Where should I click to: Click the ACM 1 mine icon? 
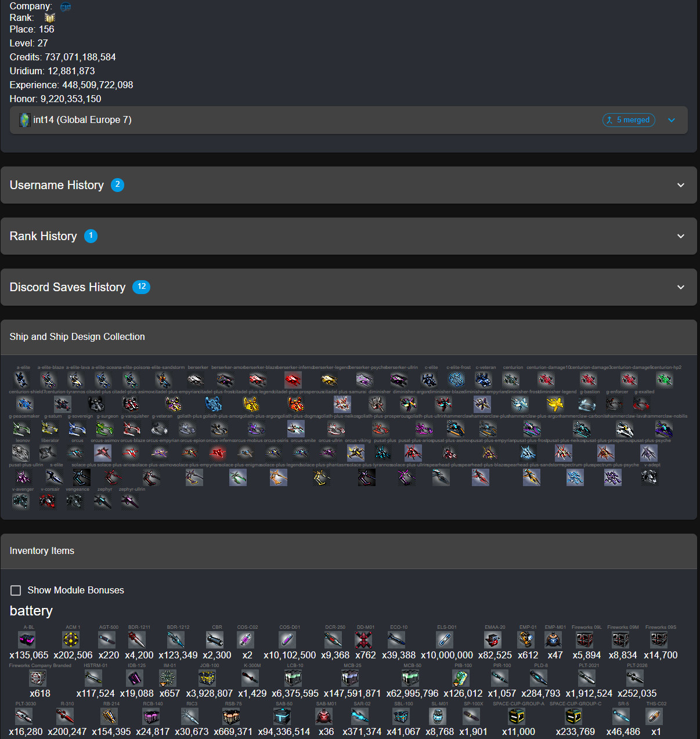[71, 639]
